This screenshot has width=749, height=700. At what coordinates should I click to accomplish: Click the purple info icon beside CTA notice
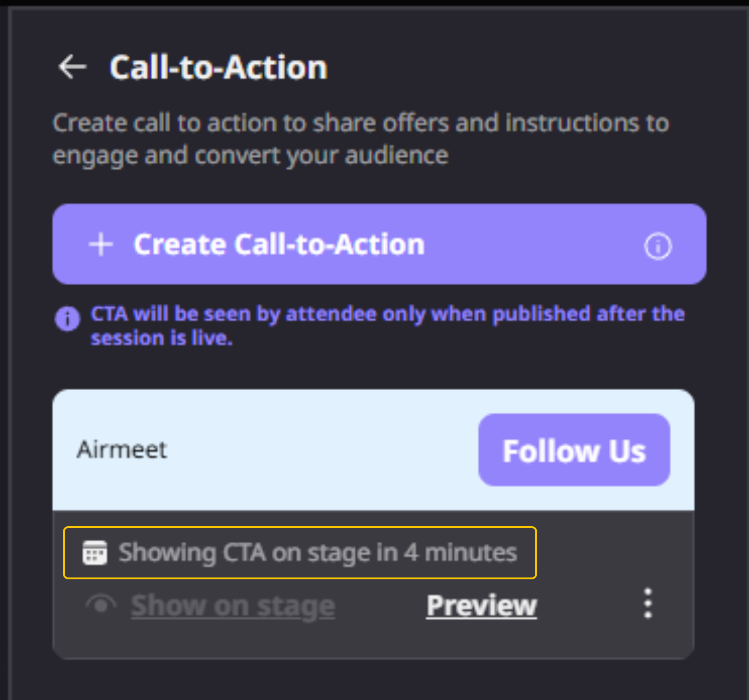tap(68, 319)
